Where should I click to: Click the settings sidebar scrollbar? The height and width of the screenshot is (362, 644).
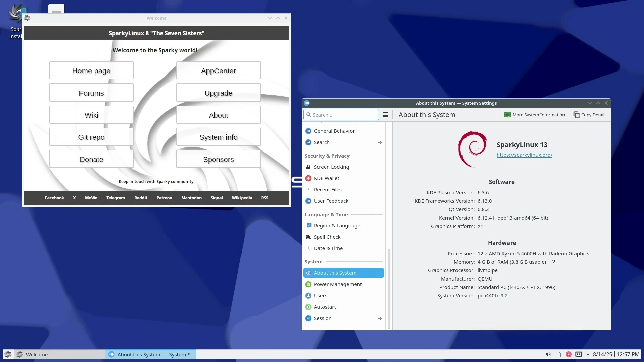[x=389, y=289]
